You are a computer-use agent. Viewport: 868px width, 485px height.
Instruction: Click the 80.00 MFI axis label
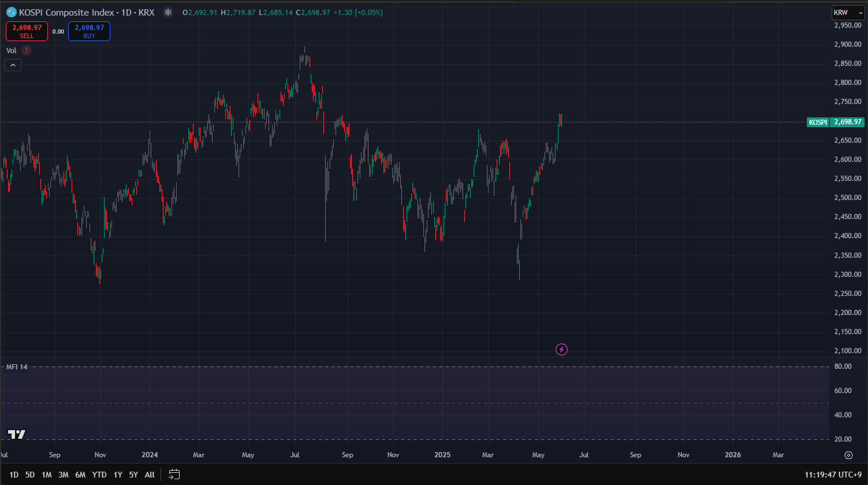click(x=844, y=366)
